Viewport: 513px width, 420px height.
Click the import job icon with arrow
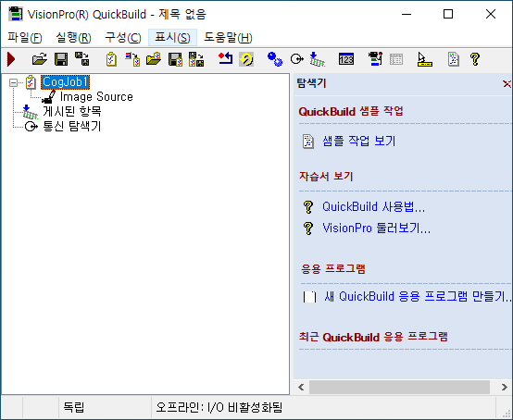tap(132, 59)
